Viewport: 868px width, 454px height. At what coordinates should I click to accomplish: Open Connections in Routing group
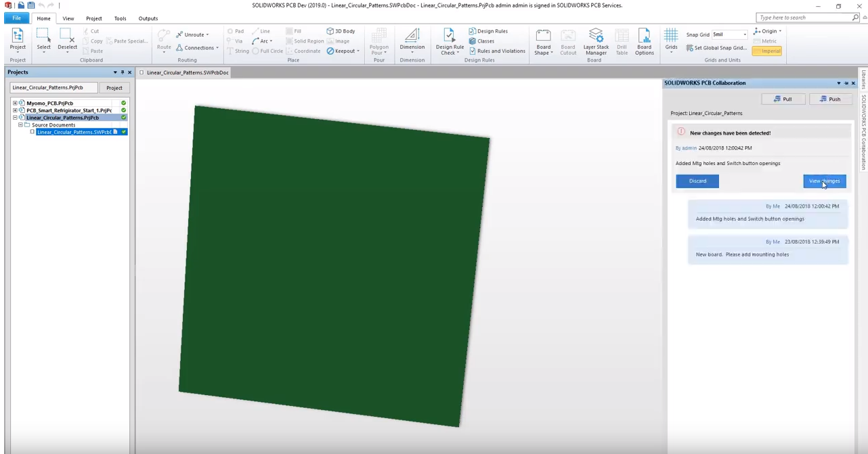pyautogui.click(x=197, y=48)
